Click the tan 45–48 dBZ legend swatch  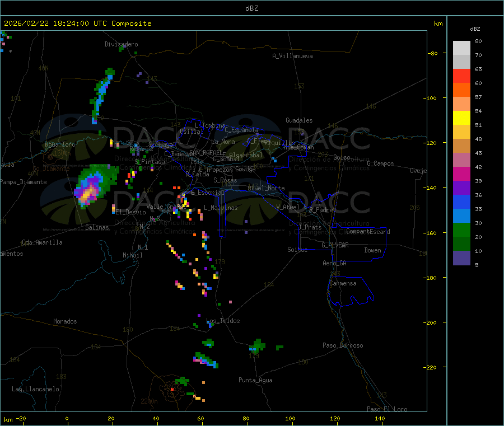click(461, 146)
